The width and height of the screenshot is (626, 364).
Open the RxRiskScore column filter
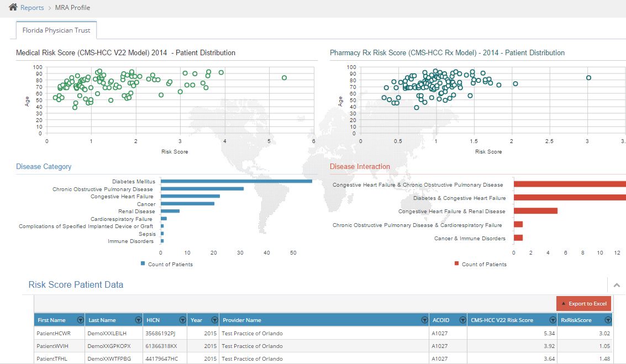[608, 320]
